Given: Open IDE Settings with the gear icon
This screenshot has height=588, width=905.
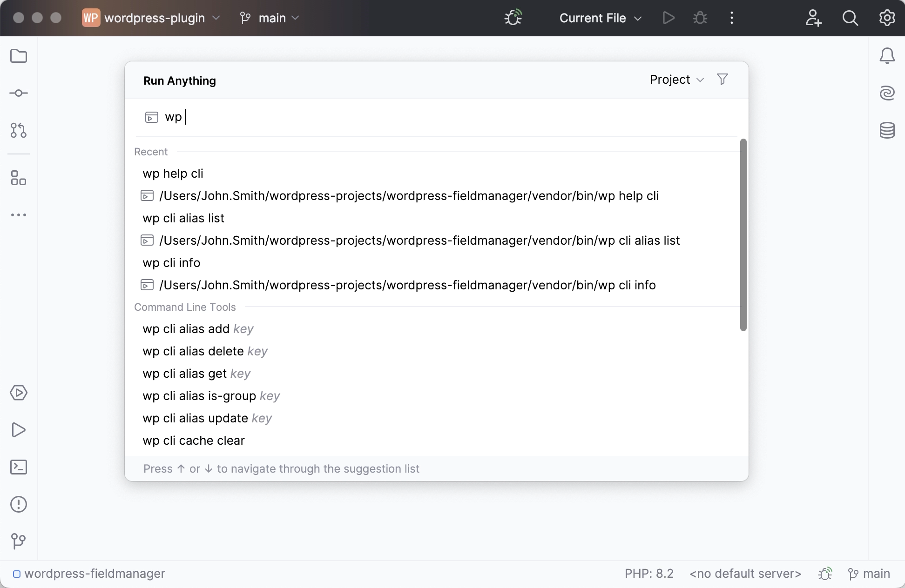Looking at the screenshot, I should [x=887, y=18].
